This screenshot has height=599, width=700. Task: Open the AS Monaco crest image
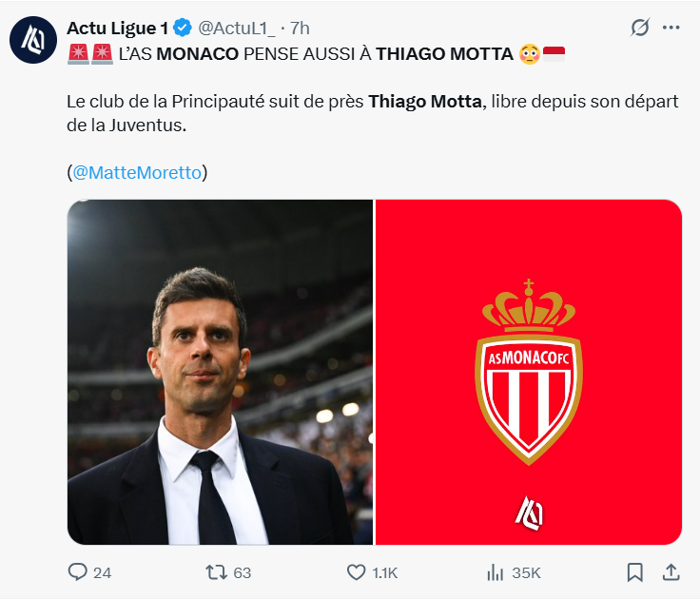[529, 372]
